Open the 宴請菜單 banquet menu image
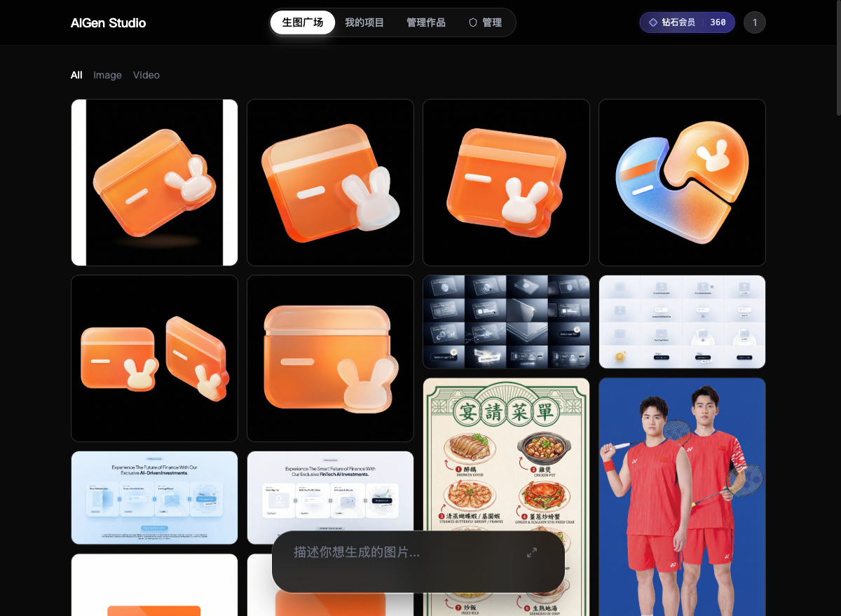This screenshot has width=841, height=616. pos(506,449)
